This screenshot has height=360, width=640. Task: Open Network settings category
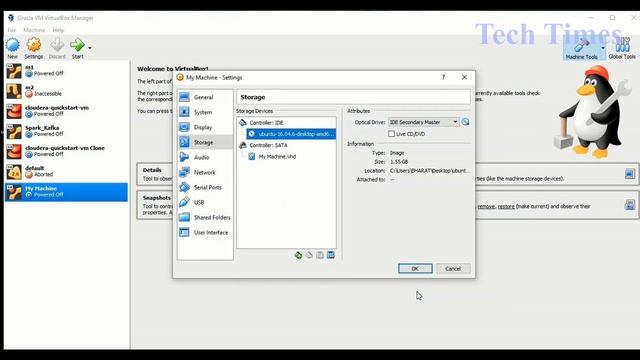[205, 172]
